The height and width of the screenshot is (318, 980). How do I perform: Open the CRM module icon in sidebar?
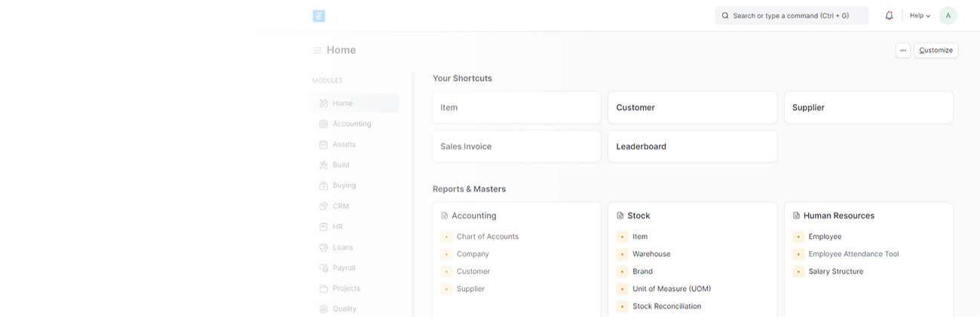coord(323,206)
